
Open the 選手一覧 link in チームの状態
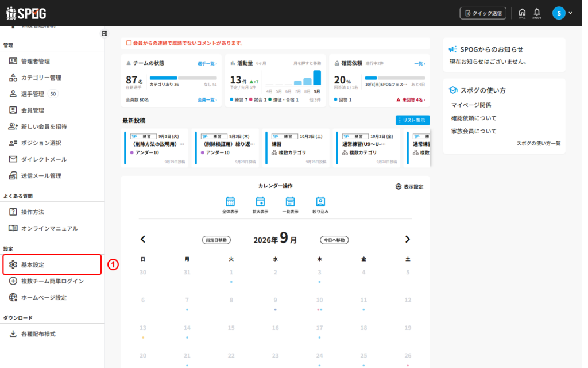[207, 63]
